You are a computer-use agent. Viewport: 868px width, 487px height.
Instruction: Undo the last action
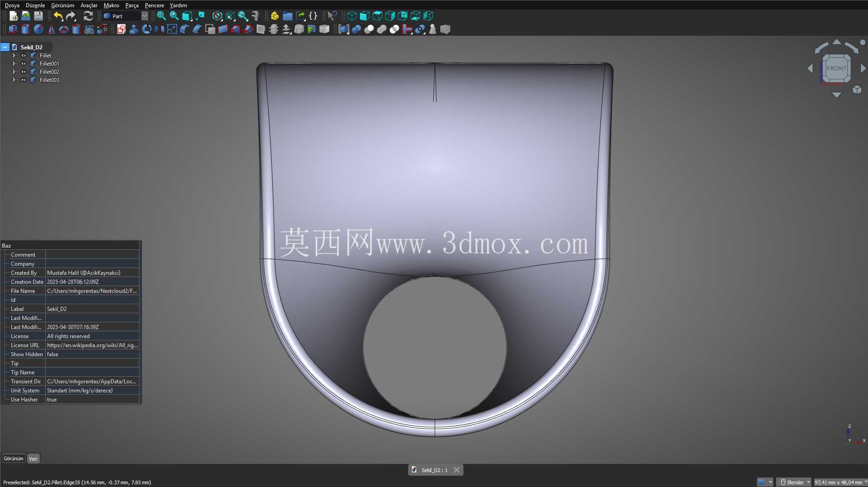coord(58,16)
